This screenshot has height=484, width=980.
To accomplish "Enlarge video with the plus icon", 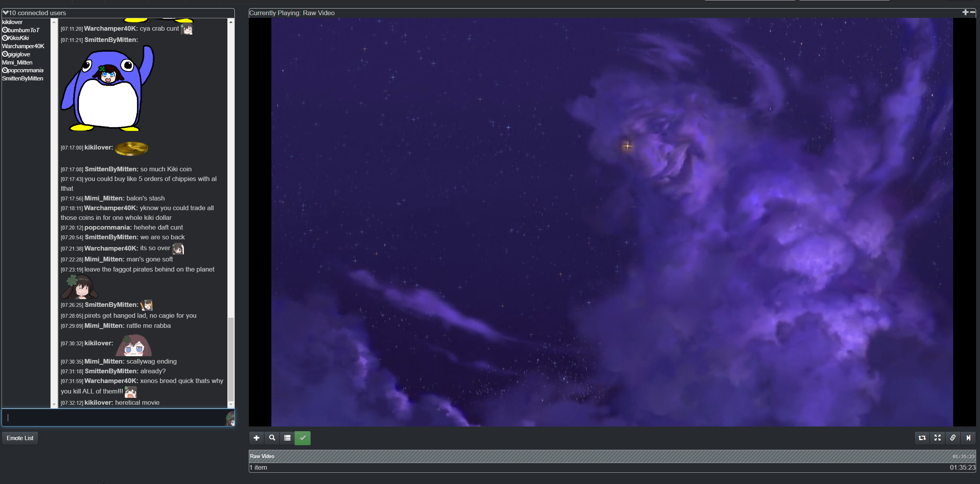I will [965, 12].
